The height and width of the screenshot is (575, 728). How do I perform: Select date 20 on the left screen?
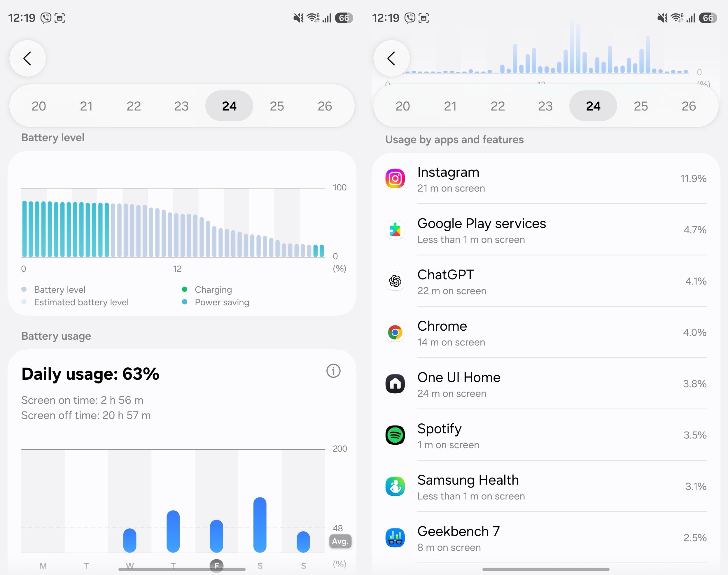click(39, 106)
